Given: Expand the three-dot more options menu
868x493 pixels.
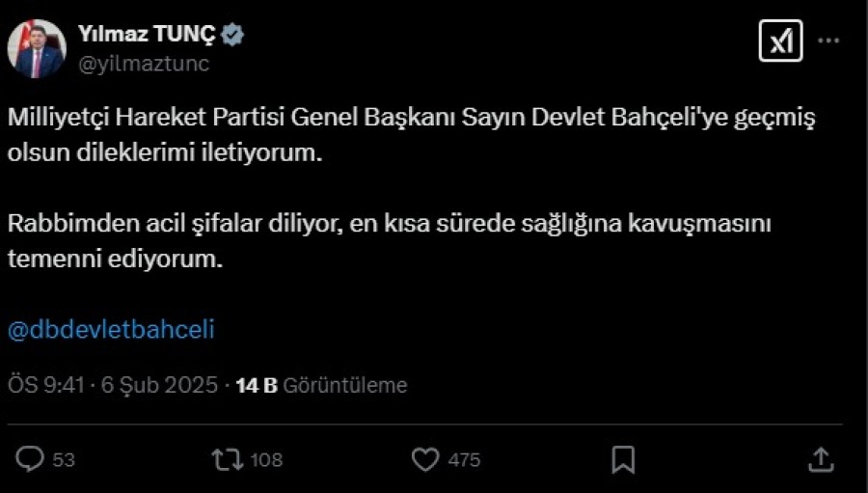Looking at the screenshot, I should 829,41.
